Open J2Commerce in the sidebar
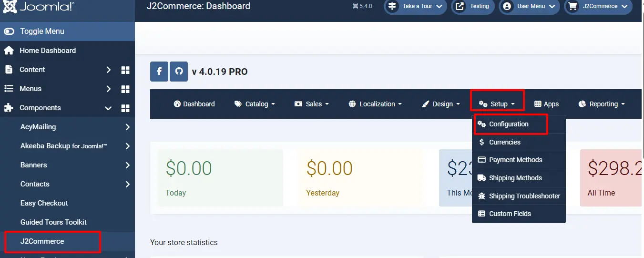The image size is (644, 258). point(42,241)
